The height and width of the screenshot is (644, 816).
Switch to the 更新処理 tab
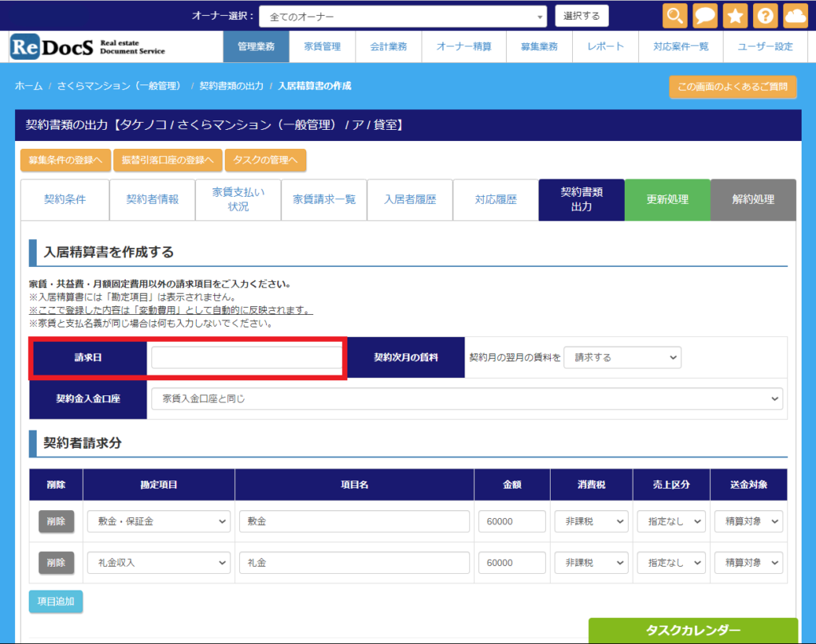(x=667, y=199)
